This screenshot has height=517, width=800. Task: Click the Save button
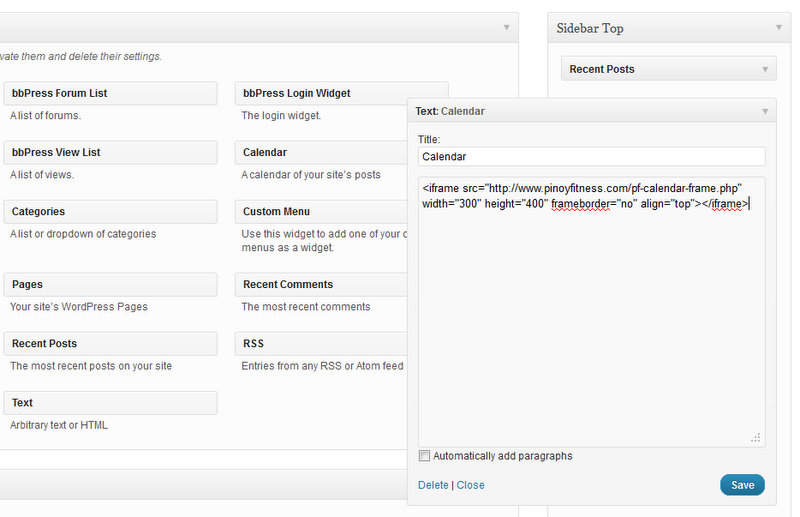tap(742, 485)
